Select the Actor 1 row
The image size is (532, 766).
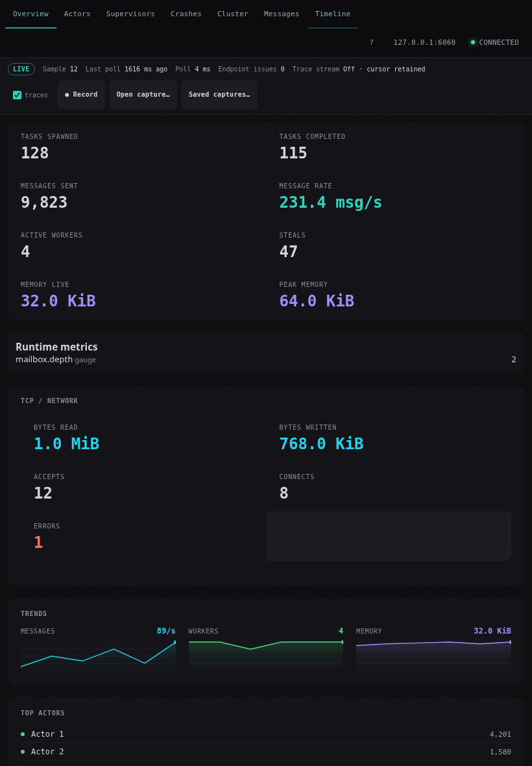click(266, 734)
